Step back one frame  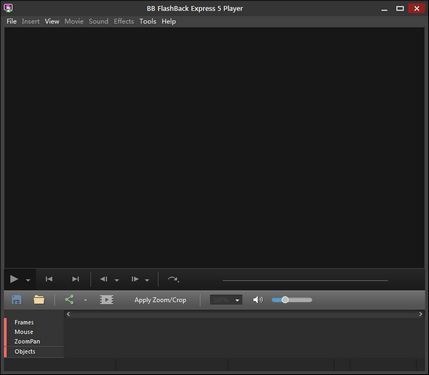[104, 279]
